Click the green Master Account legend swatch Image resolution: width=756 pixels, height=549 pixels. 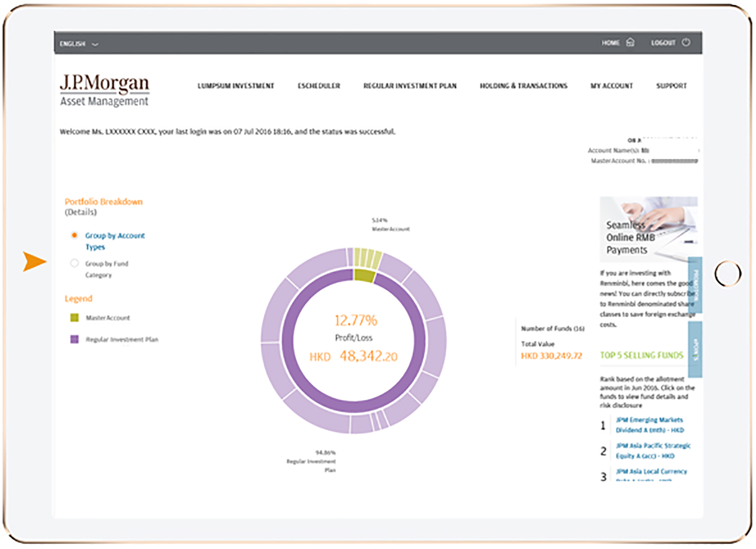[74, 317]
